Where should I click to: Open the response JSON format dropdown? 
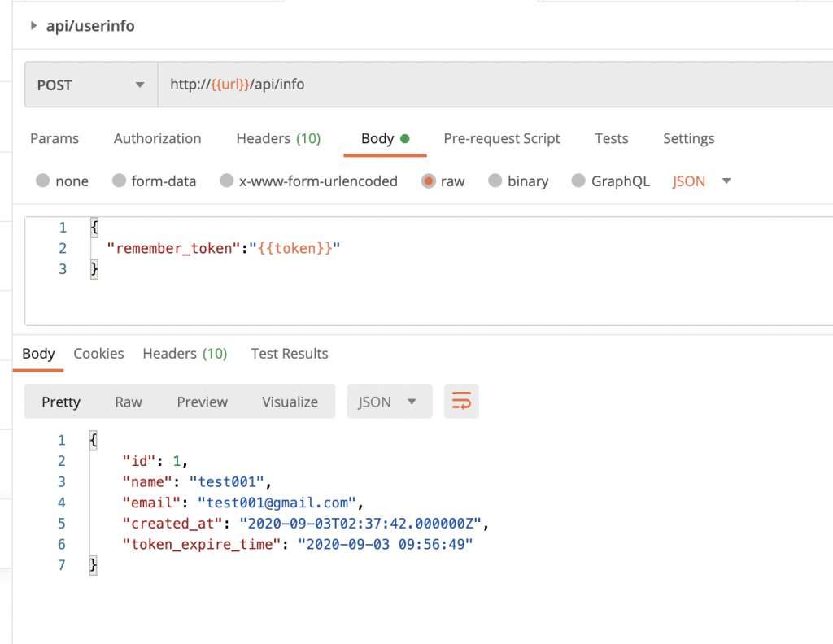point(389,402)
